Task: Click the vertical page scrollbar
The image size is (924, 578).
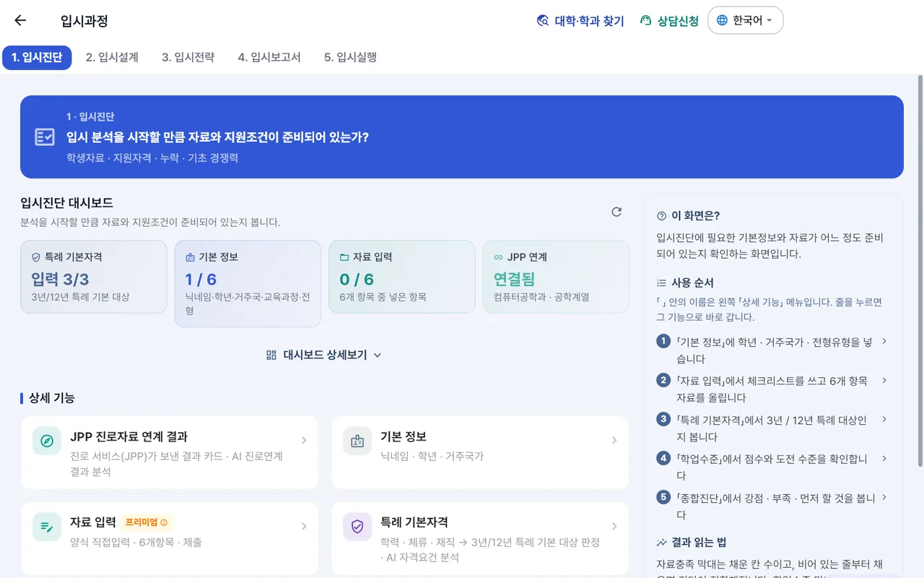Action: tap(920, 271)
